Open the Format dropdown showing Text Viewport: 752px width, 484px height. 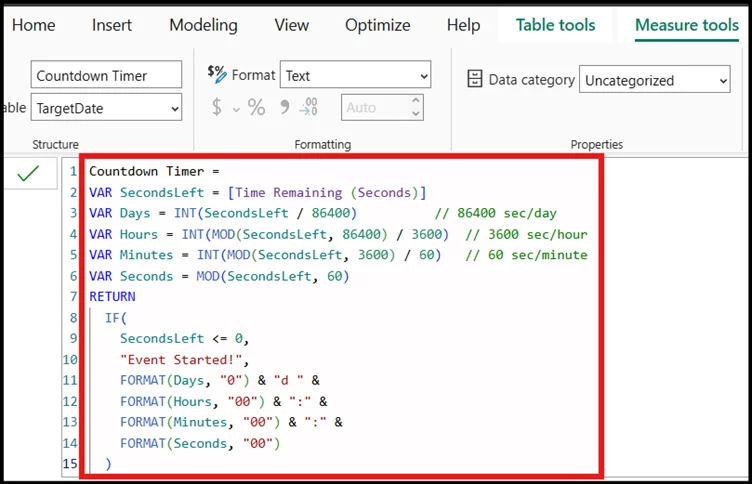(355, 75)
